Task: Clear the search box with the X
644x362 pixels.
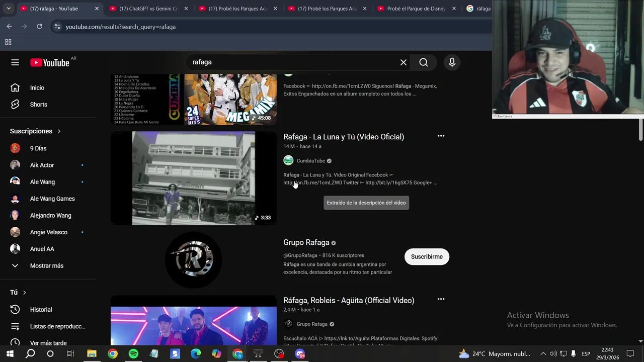Action: (404, 62)
